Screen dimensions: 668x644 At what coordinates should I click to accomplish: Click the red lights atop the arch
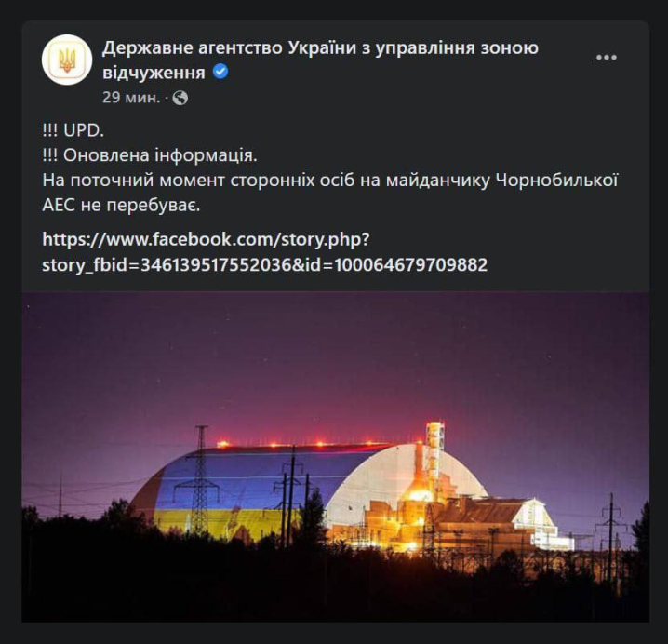tap(307, 444)
